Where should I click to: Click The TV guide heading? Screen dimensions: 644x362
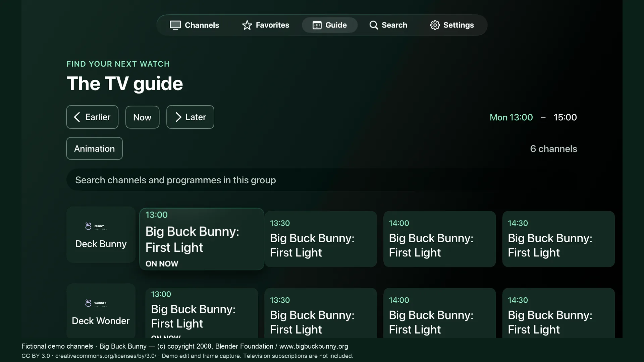pyautogui.click(x=125, y=83)
